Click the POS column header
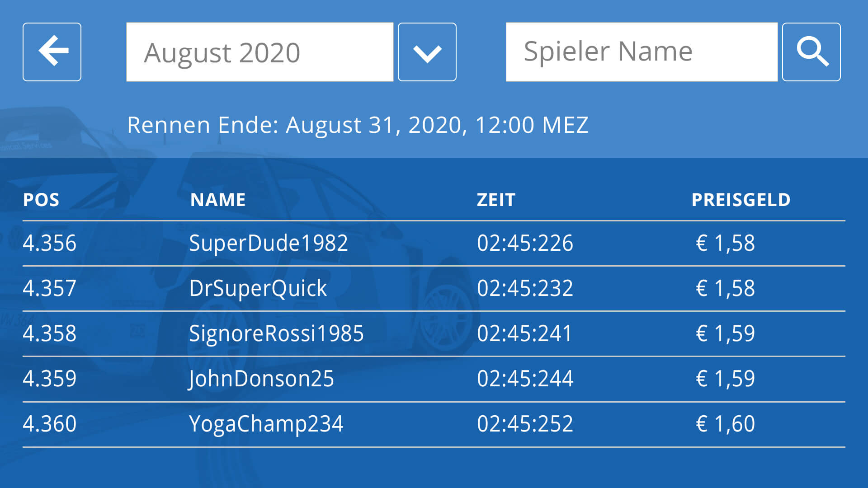 point(41,200)
